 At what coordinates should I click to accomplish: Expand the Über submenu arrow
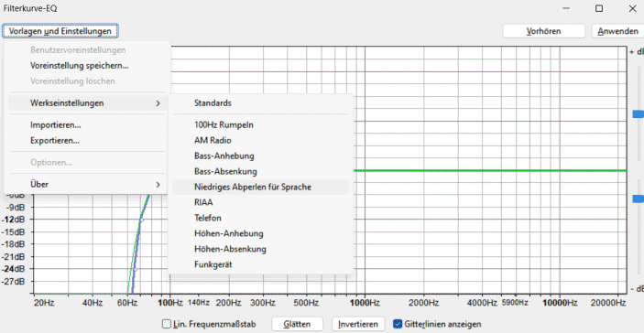(x=158, y=185)
